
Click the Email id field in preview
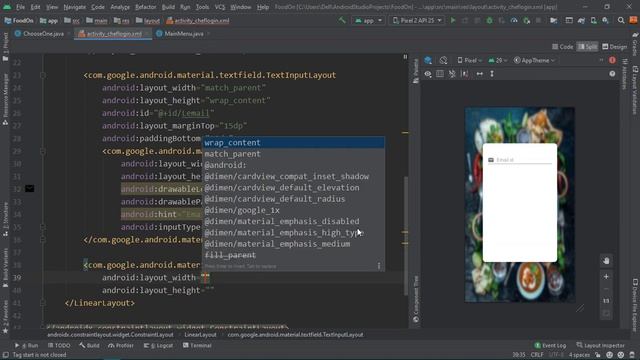click(x=520, y=160)
